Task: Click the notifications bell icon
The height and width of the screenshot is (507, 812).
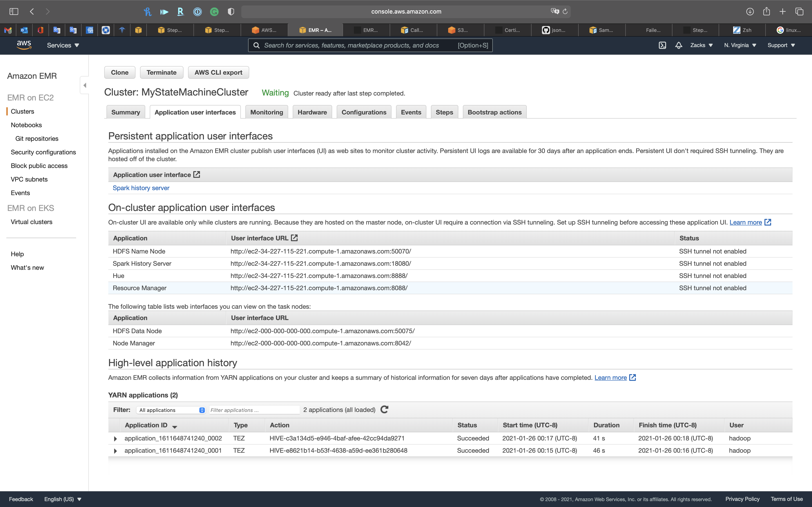Action: pos(679,45)
